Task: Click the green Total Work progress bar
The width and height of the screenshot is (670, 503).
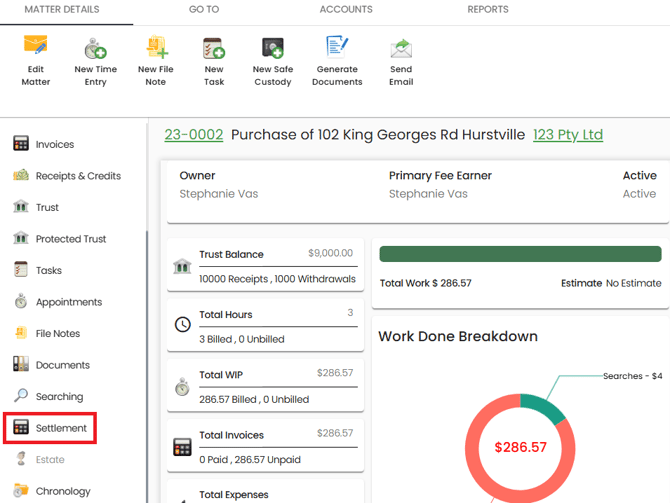Action: point(520,254)
